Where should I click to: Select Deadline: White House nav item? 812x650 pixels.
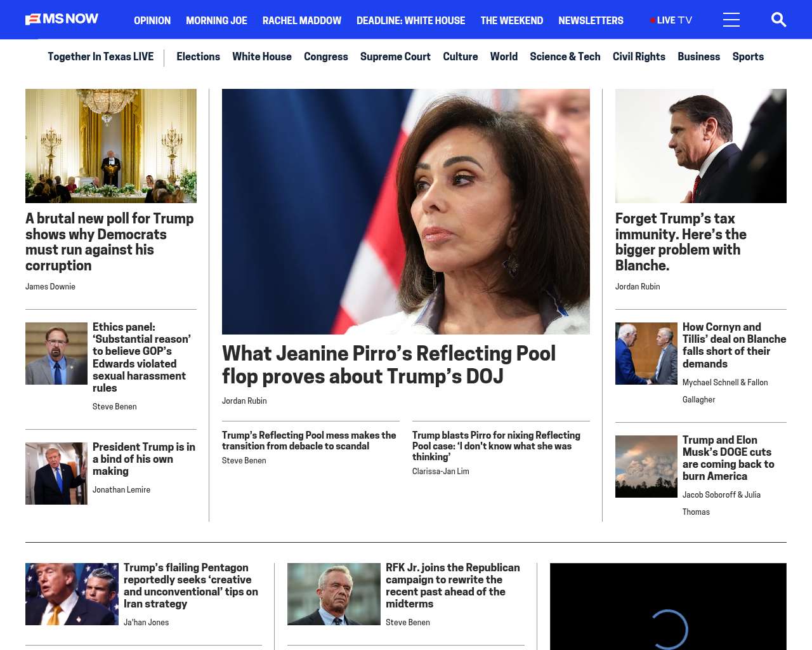(x=411, y=20)
